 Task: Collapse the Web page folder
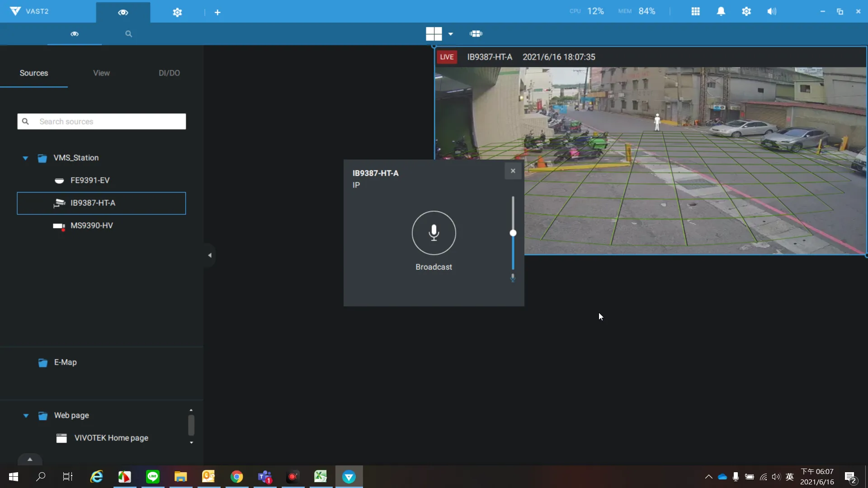click(26, 416)
